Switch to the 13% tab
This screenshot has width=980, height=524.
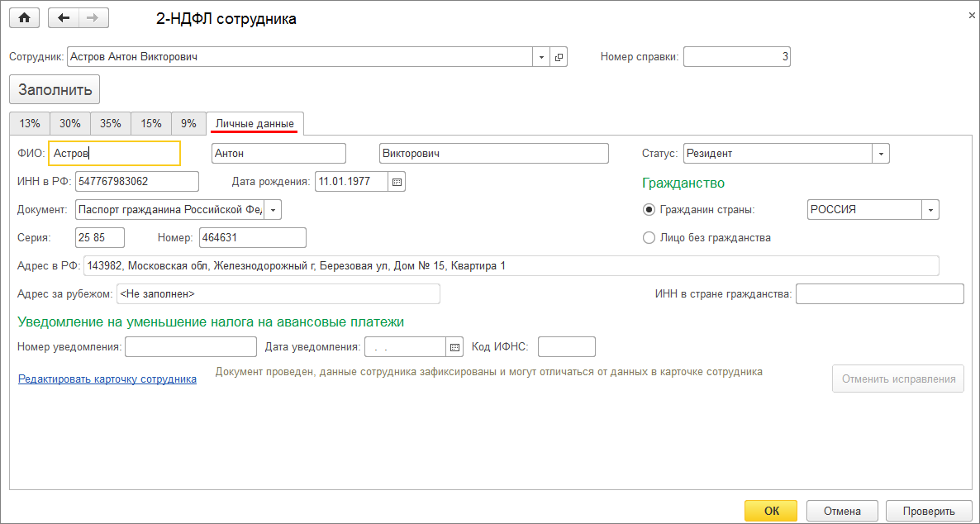click(x=30, y=123)
